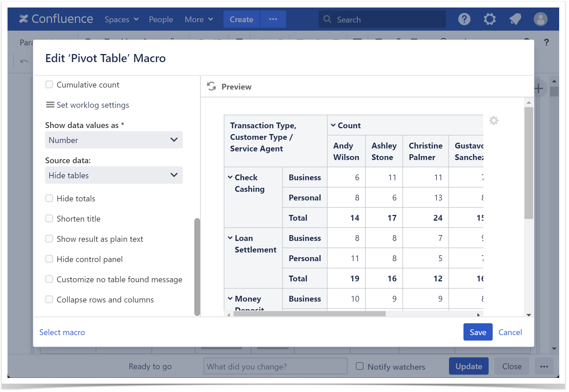Open the help question mark icon
Viewport: 569px width, 392px height.
[464, 19]
